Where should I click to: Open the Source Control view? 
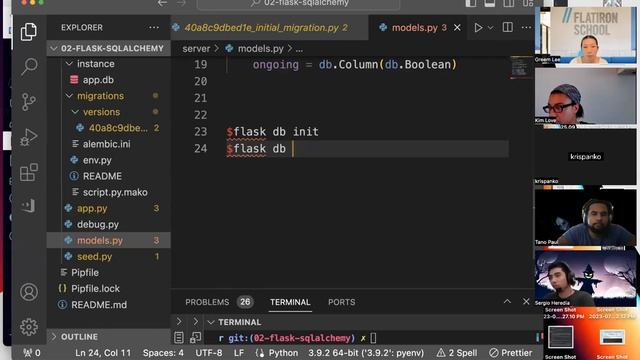(x=29, y=102)
